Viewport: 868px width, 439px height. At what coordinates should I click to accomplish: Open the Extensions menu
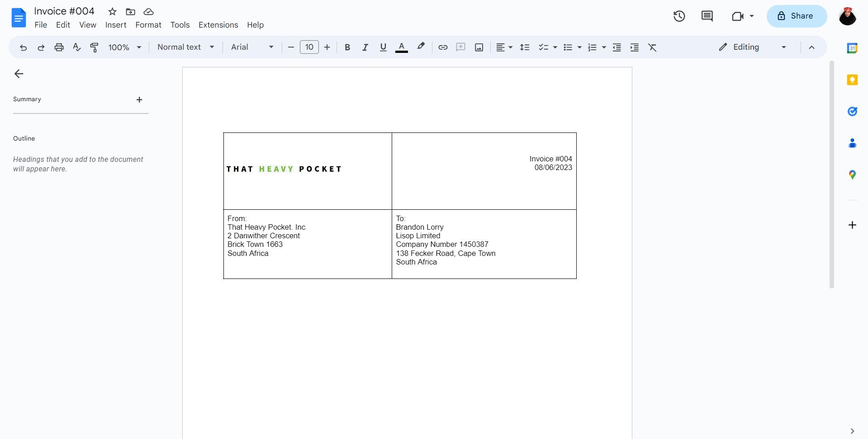click(x=218, y=25)
